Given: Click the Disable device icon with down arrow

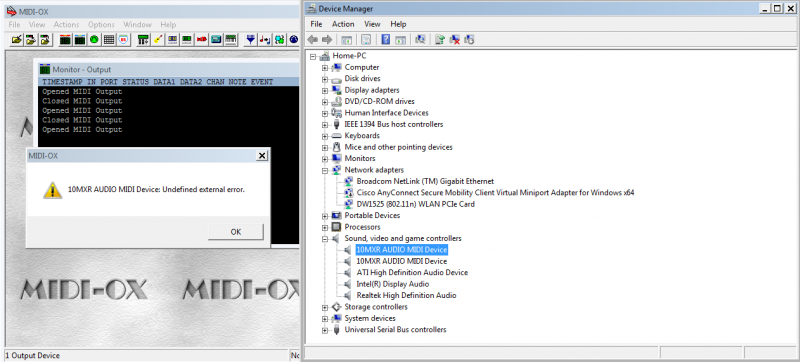Looking at the screenshot, I should coord(469,39).
